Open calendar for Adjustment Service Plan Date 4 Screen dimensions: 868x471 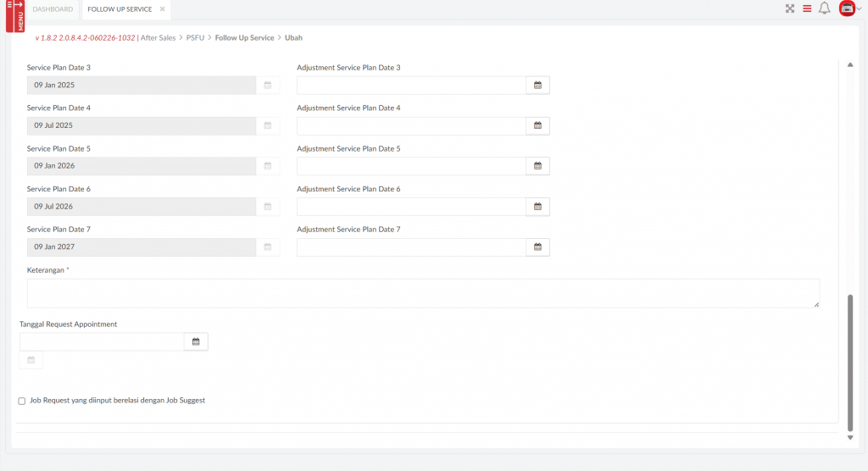[x=537, y=126]
